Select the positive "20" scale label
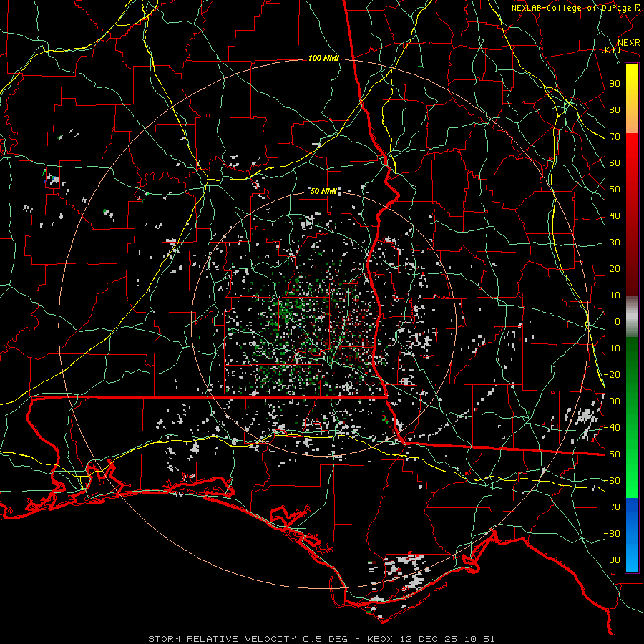The width and height of the screenshot is (644, 644). (x=615, y=268)
